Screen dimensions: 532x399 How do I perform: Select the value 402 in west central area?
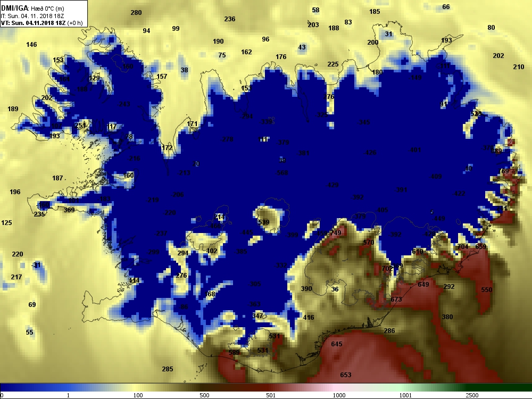212,251
